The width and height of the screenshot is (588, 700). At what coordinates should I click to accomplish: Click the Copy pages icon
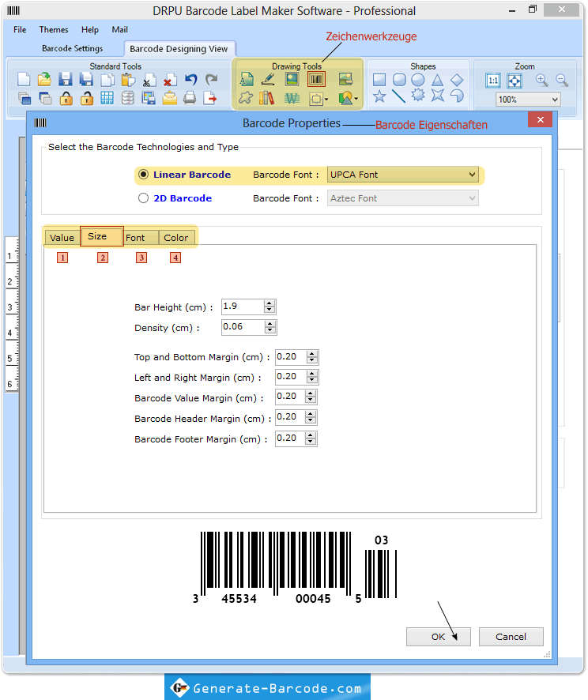pyautogui.click(x=107, y=80)
